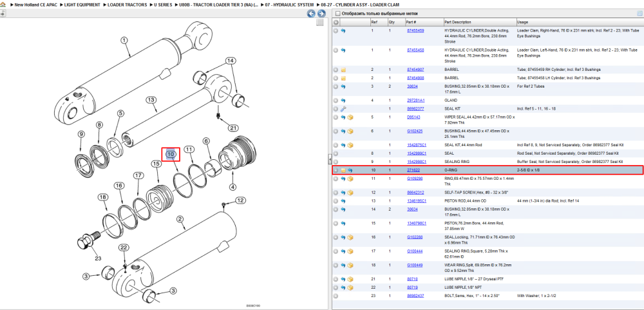Viewport: 644px width, 310px height.
Task: Select callout 10 on the diagram
Action: 171,154
